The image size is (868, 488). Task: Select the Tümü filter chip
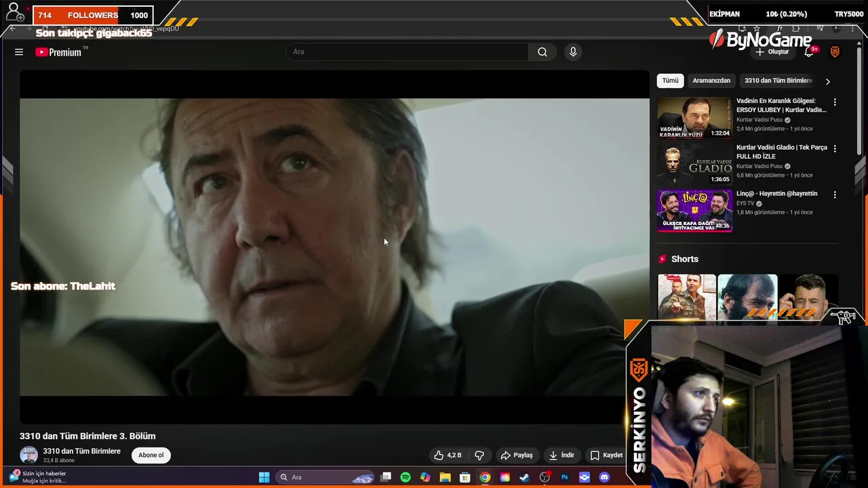[670, 81]
